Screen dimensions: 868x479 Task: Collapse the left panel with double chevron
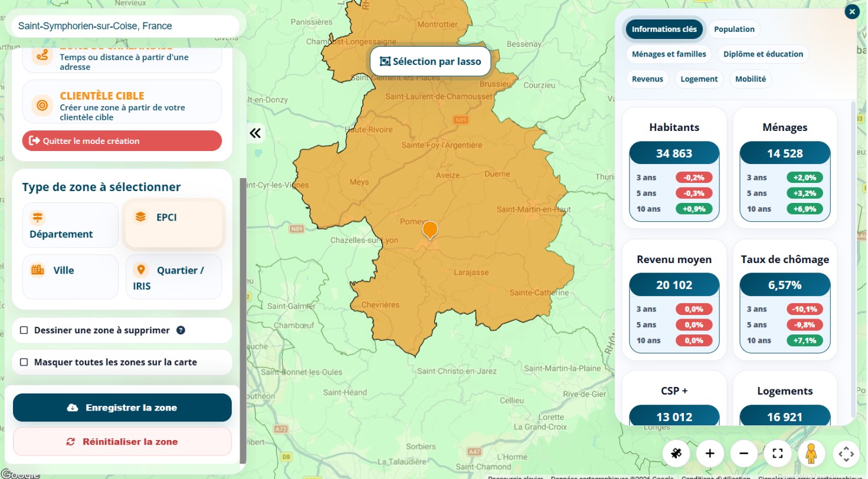tap(255, 133)
